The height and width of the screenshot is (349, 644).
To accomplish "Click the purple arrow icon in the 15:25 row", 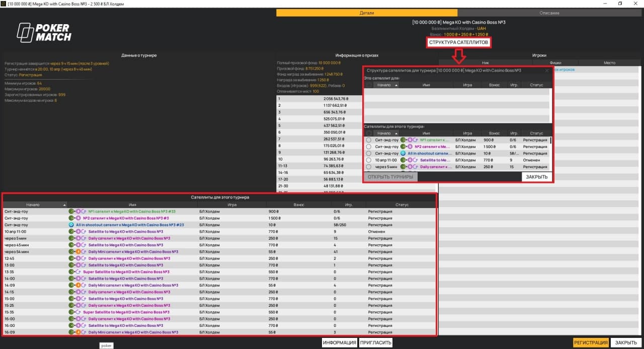I will tap(84, 305).
